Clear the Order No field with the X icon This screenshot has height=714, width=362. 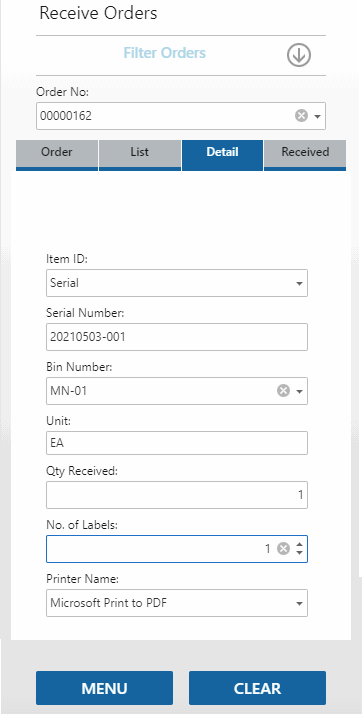[x=301, y=116]
